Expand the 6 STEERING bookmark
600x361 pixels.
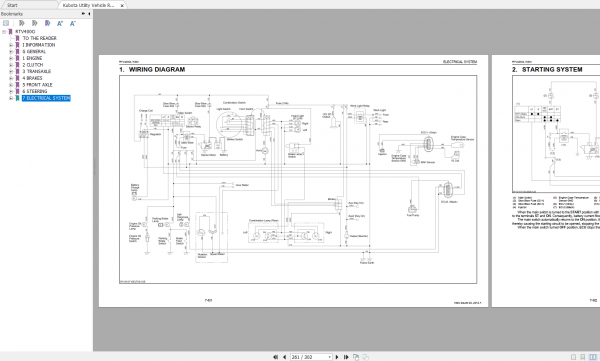(x=11, y=91)
